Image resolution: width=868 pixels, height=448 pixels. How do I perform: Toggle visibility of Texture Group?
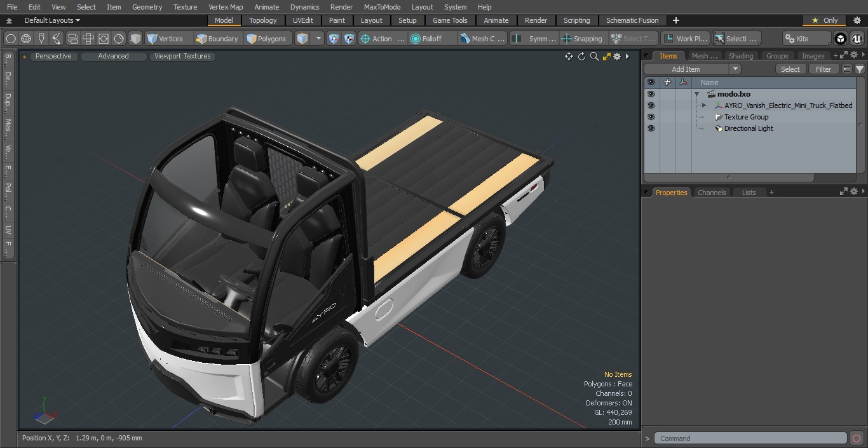coord(651,117)
